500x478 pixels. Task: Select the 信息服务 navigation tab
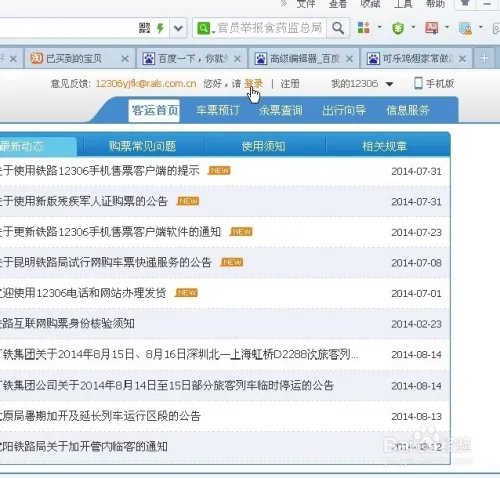point(407,110)
